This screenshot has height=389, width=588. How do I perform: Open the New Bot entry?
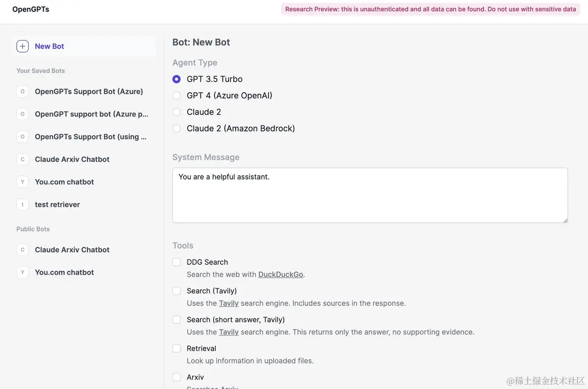(84, 46)
